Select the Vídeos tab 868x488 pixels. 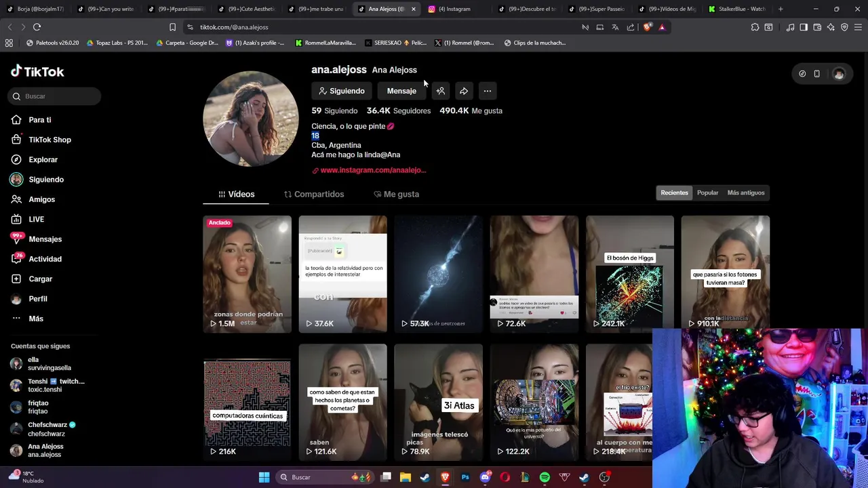pyautogui.click(x=236, y=195)
